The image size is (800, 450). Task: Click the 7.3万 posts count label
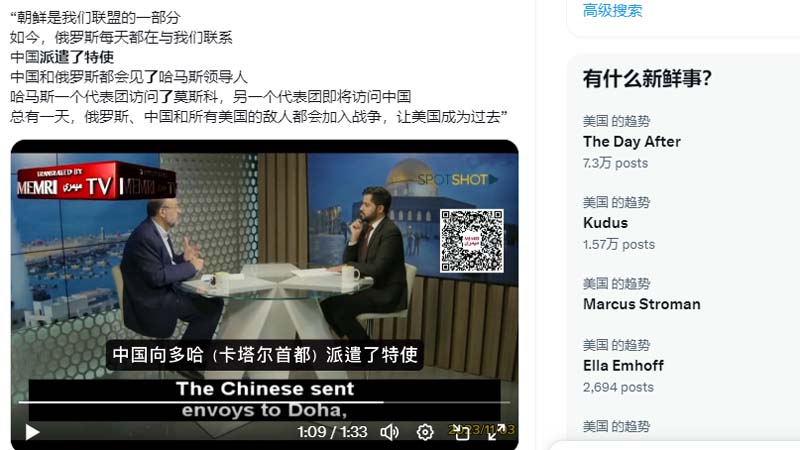coord(615,163)
